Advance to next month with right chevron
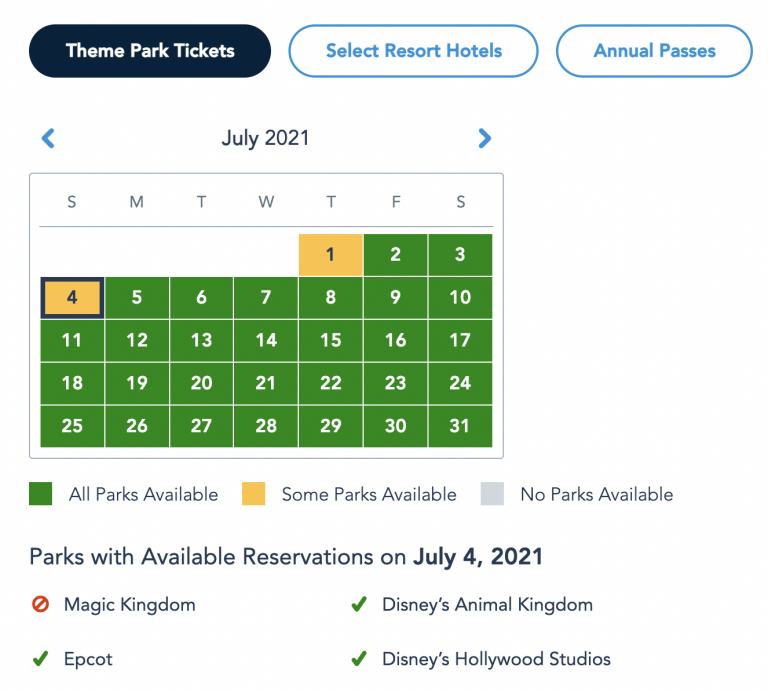Viewport: 768px width, 693px height. coord(484,138)
